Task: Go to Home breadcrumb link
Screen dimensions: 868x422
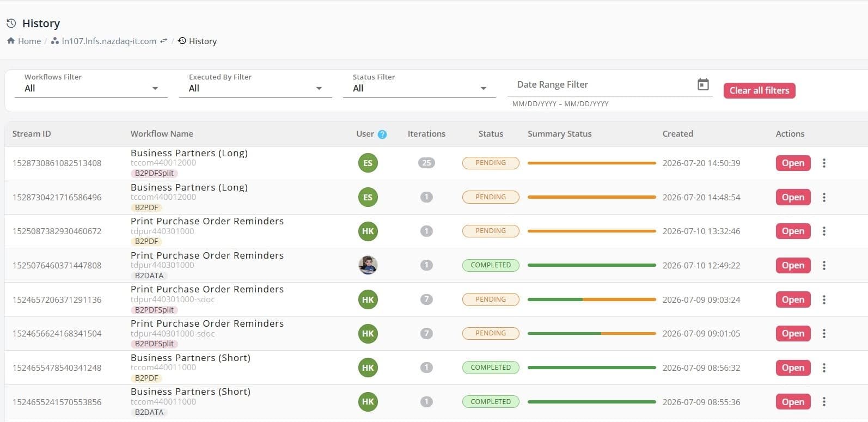Action: pyautogui.click(x=29, y=41)
